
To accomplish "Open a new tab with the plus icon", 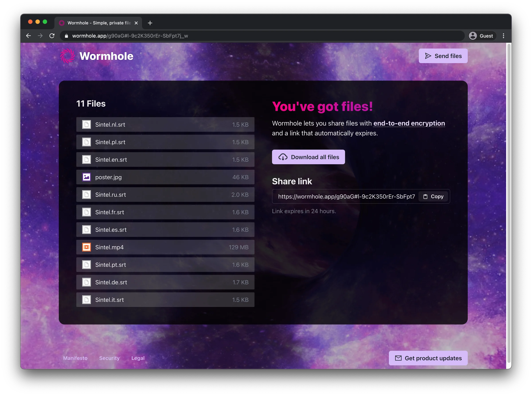I will coord(150,23).
